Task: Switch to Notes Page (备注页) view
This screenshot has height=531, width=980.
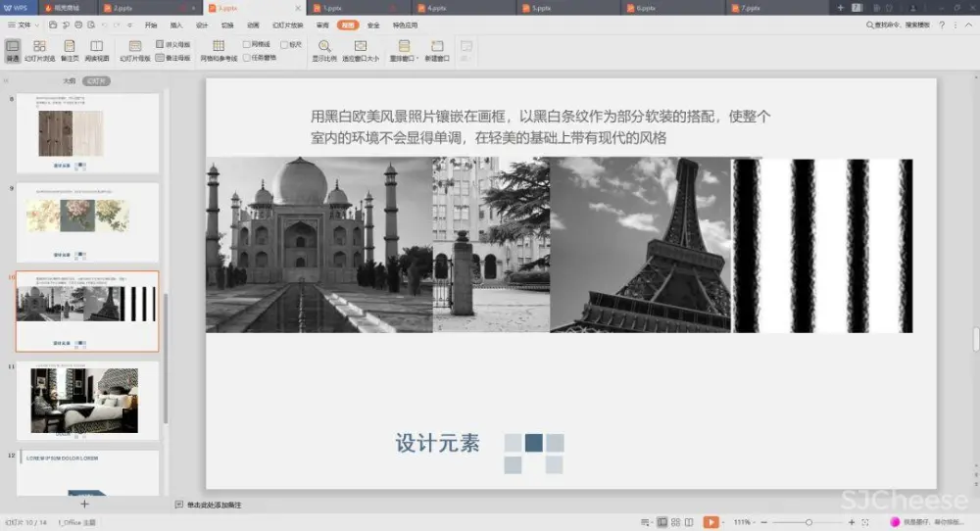Action: click(70, 51)
